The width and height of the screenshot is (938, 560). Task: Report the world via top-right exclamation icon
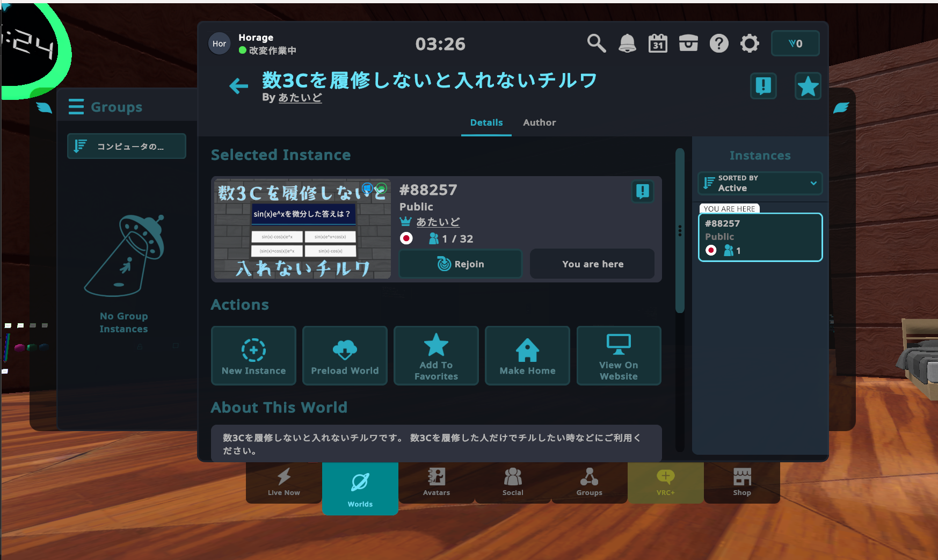[763, 86]
